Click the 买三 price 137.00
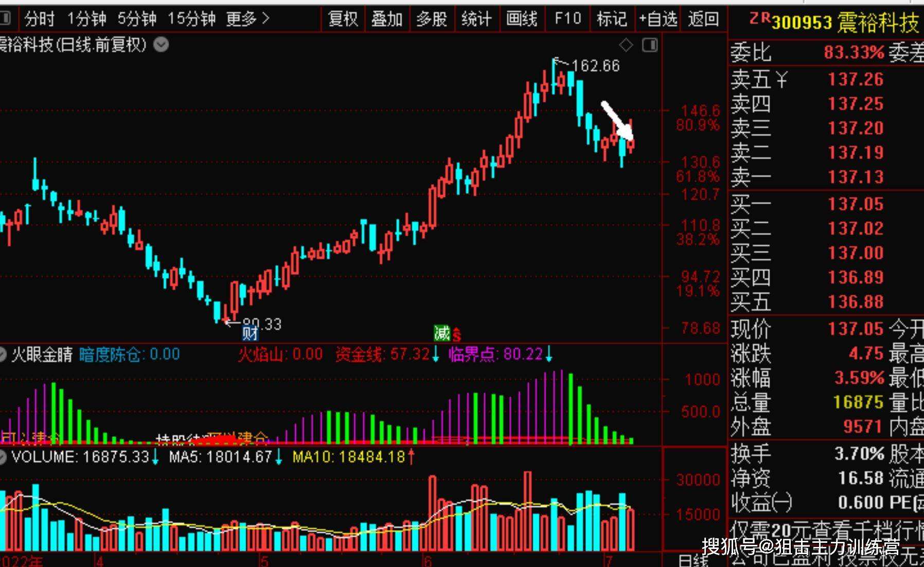924x567 pixels. [x=856, y=253]
